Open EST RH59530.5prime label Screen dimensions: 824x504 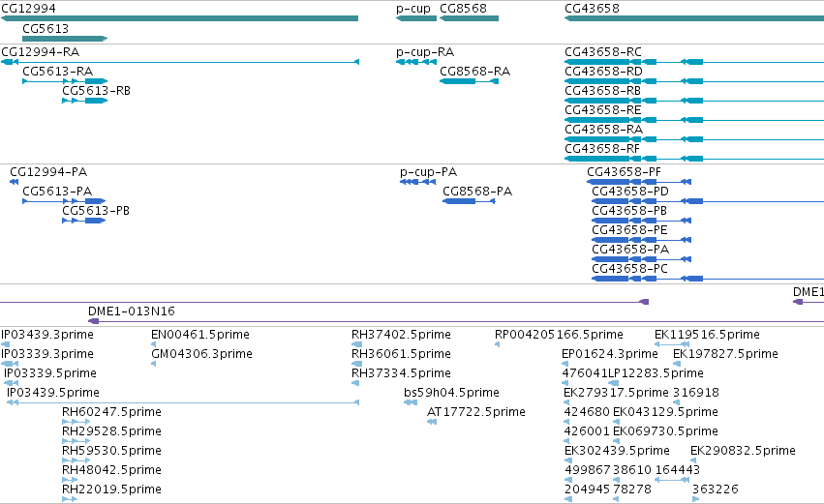tap(112, 452)
